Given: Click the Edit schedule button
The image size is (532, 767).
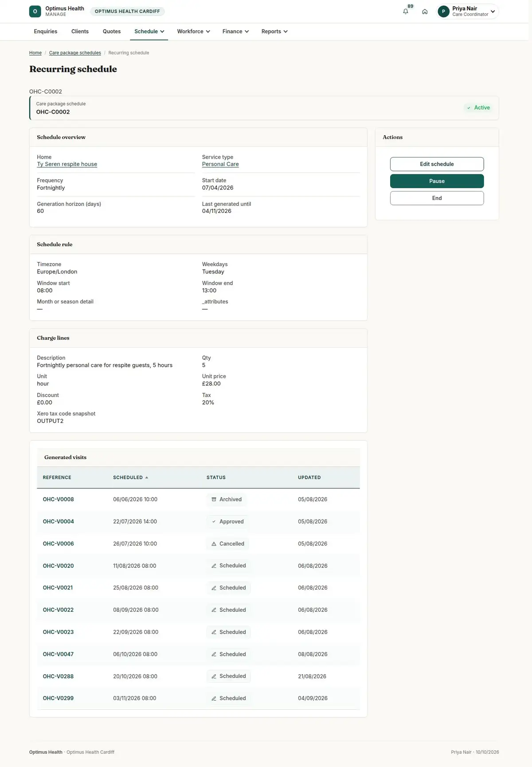Looking at the screenshot, I should (437, 164).
